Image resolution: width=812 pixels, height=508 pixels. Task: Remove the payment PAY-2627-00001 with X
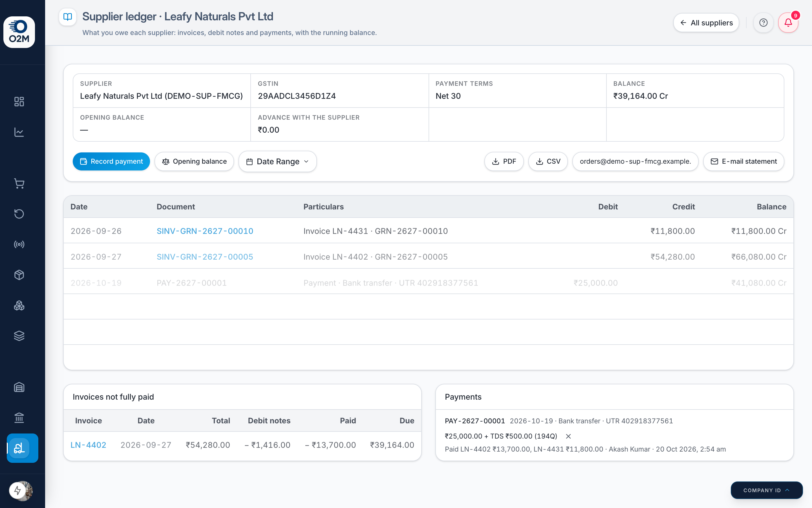568,436
